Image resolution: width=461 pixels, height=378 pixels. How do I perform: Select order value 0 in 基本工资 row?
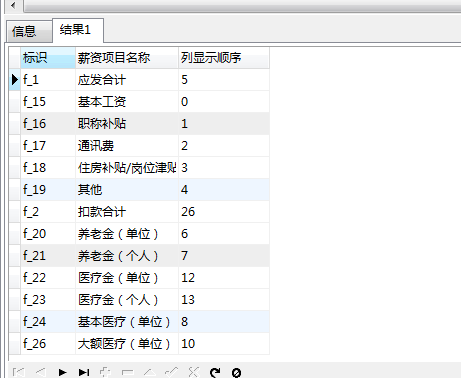click(x=224, y=102)
